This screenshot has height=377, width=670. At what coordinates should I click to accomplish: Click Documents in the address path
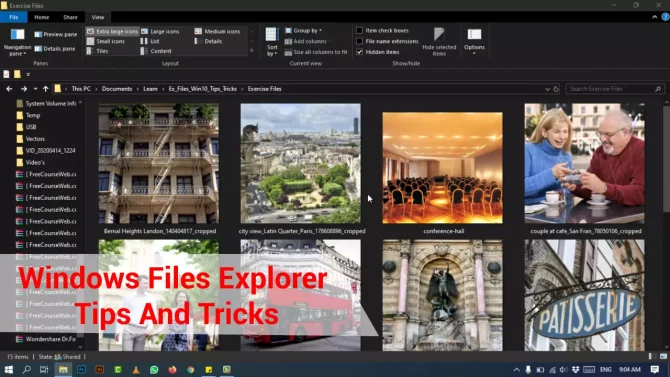click(117, 89)
